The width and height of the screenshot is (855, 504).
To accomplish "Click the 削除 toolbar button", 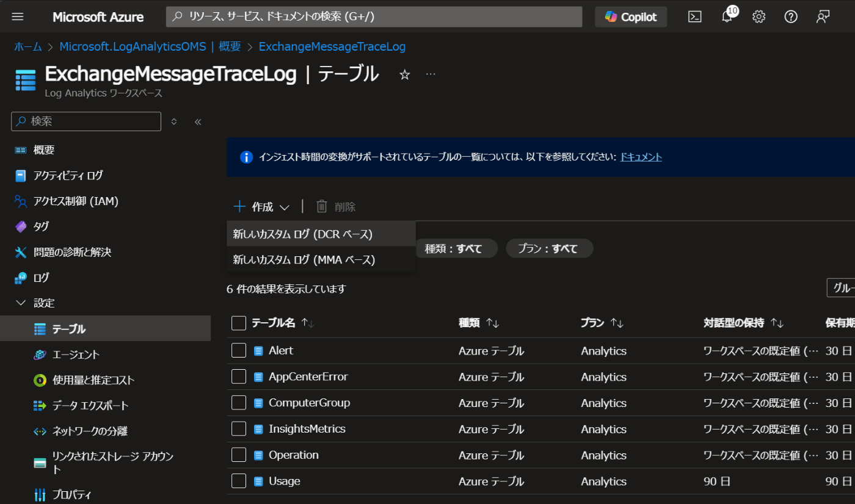I will (336, 207).
